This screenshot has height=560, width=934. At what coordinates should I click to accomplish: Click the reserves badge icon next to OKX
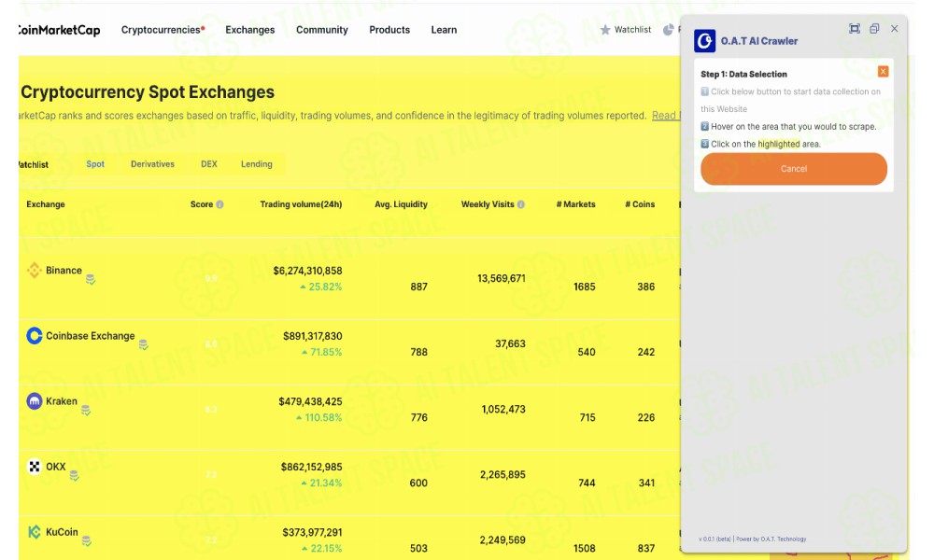75,475
